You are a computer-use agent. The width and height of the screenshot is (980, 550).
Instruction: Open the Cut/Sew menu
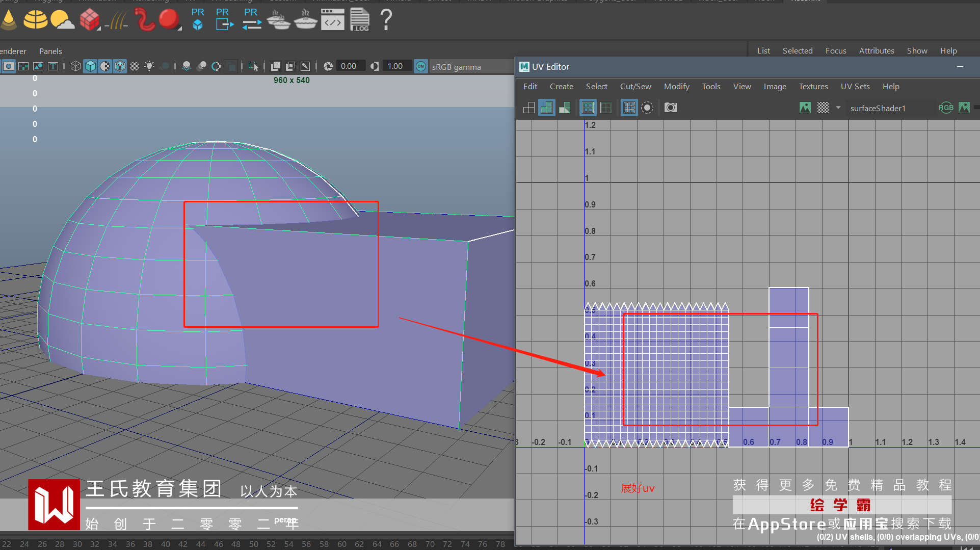click(x=635, y=87)
